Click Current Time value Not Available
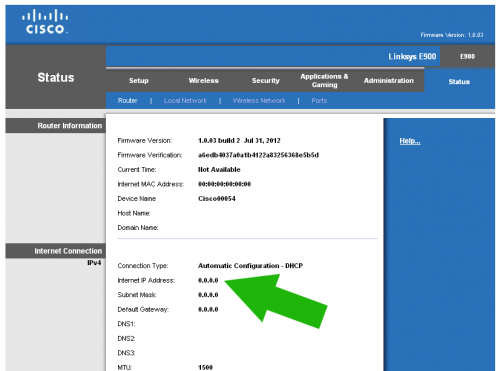Screen dimensions: 500x371 coord(219,170)
